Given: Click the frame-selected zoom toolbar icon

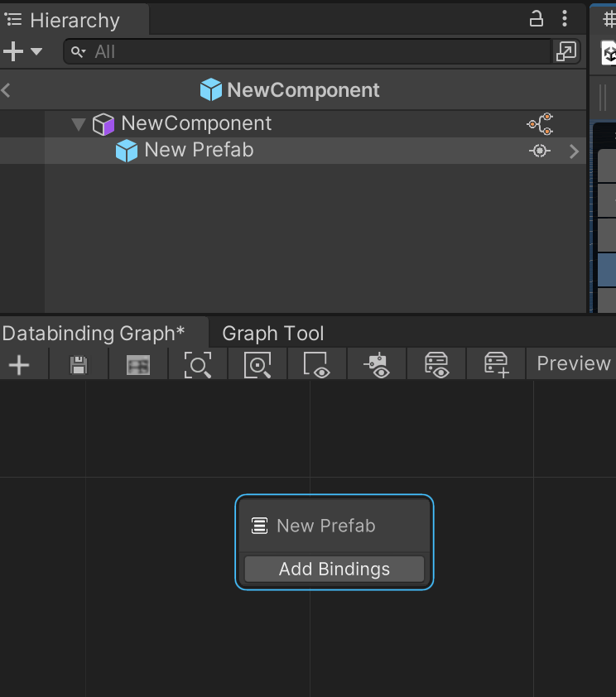Looking at the screenshot, I should pyautogui.click(x=257, y=365).
